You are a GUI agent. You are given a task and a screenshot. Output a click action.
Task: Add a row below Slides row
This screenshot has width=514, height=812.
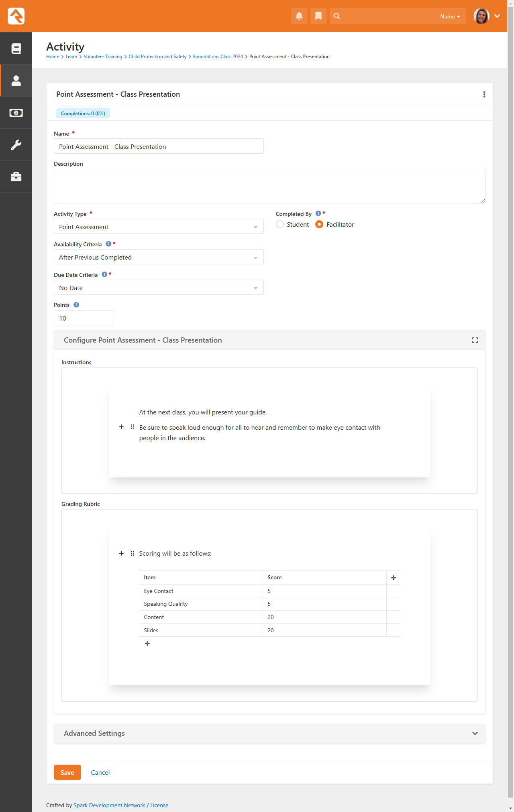[x=147, y=644]
